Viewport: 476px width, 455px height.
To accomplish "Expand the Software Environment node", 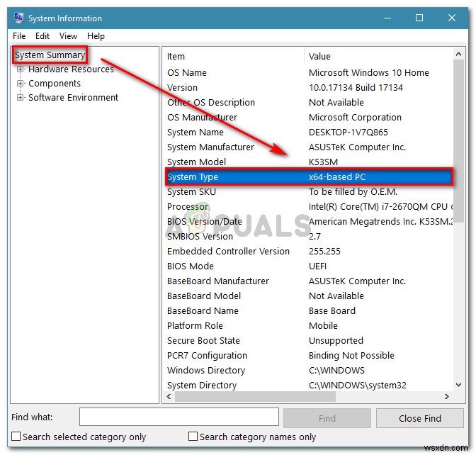I will tap(20, 98).
